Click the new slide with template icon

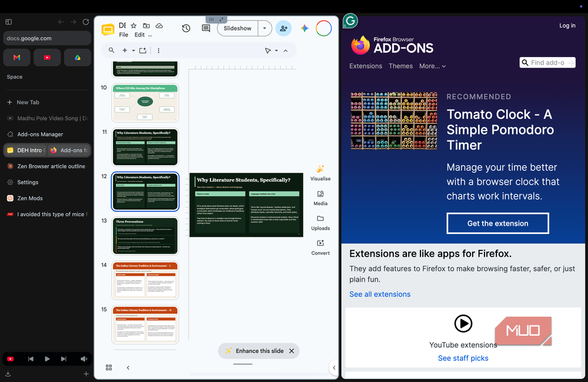(x=143, y=50)
